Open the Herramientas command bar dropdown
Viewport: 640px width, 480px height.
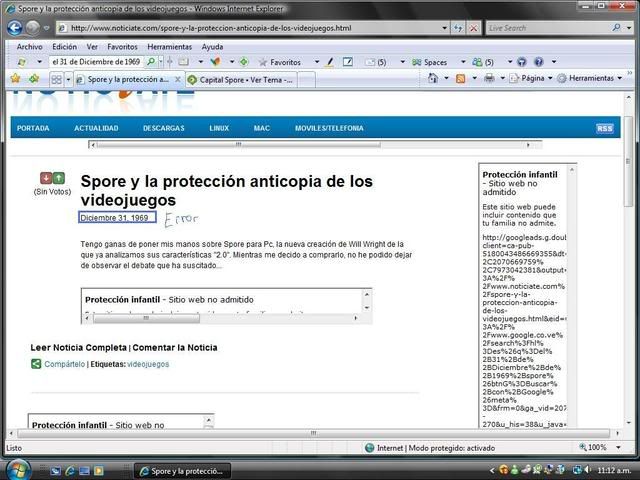[x=620, y=78]
